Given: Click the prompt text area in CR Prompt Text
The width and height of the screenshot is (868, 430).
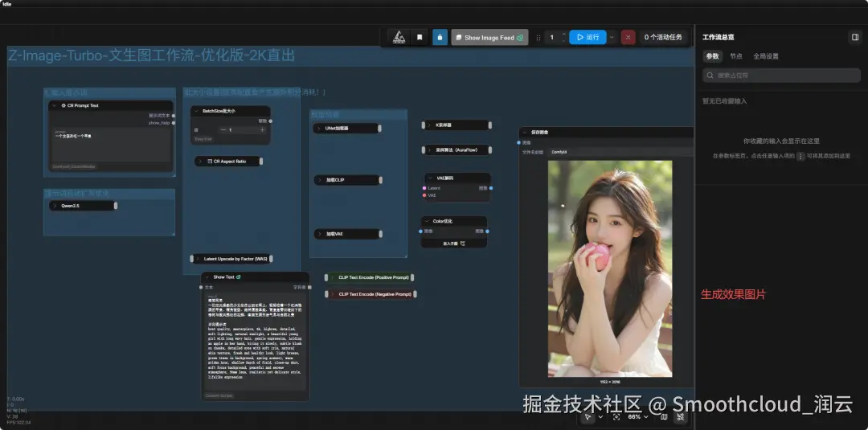Looking at the screenshot, I should (109, 145).
